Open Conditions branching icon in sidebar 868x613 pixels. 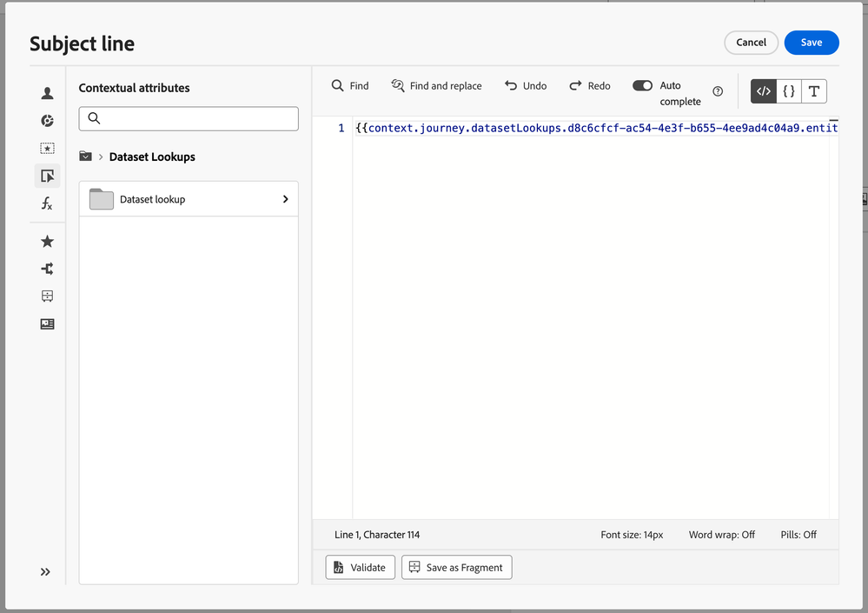pyautogui.click(x=47, y=269)
